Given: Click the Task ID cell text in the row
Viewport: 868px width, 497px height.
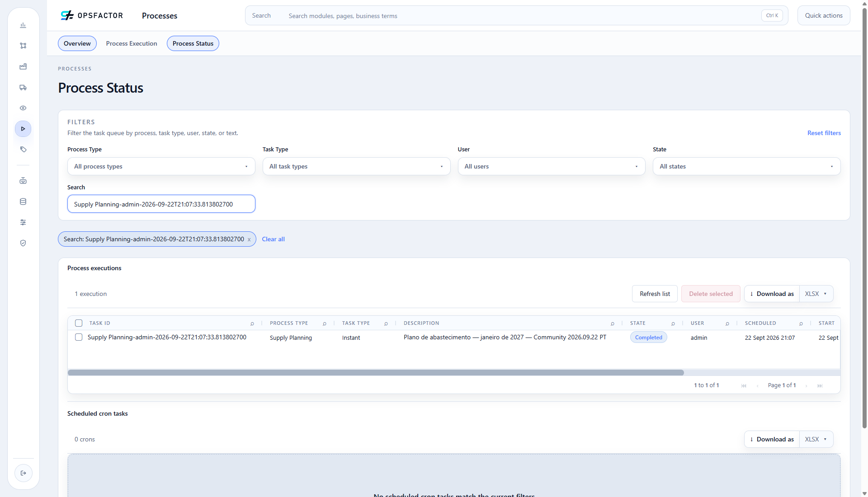Looking at the screenshot, I should (x=167, y=337).
